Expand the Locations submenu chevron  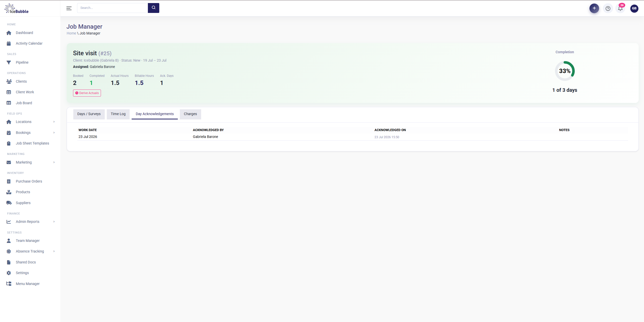click(x=54, y=122)
